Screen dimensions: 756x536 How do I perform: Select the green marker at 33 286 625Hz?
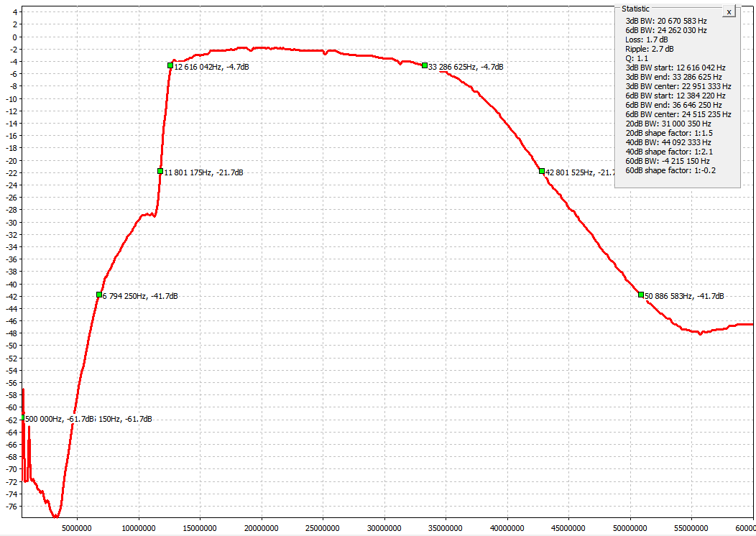pos(425,65)
